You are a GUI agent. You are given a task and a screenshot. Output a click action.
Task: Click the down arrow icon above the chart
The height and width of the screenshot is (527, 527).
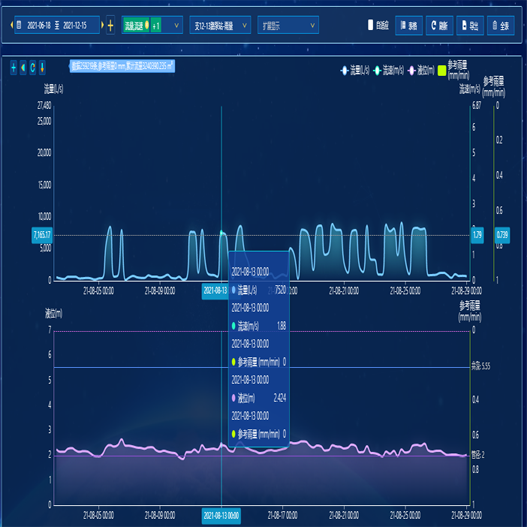(42, 68)
